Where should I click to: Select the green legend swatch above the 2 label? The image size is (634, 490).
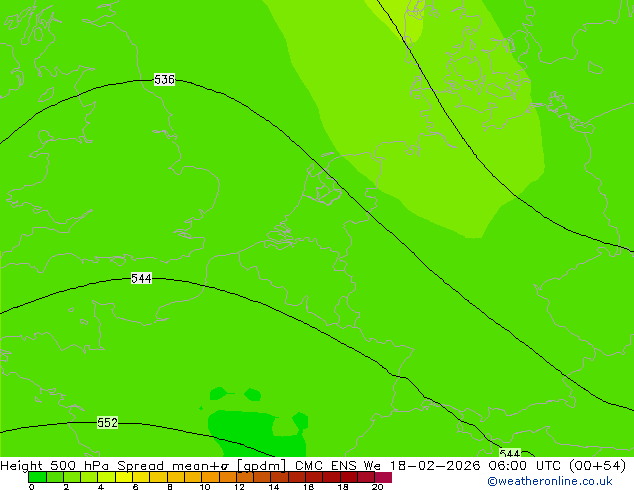point(72,477)
